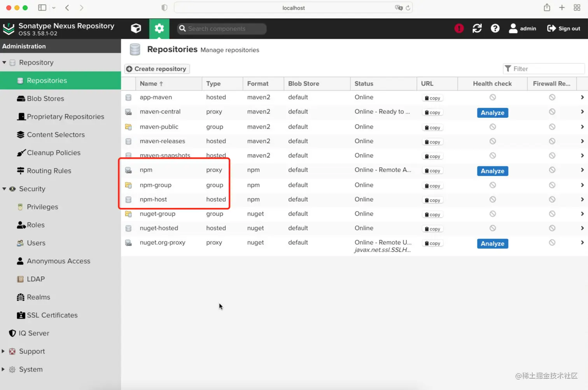Click Analyze for npm proxy repository
The image size is (588, 390).
coord(492,171)
